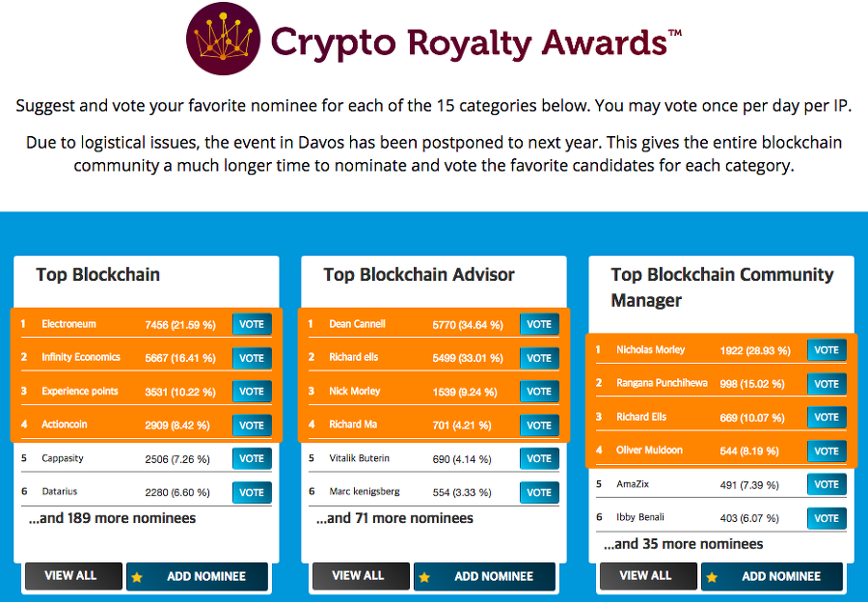This screenshot has width=868, height=602.
Task: Expand the 189 more nominees text
Action: 112,518
